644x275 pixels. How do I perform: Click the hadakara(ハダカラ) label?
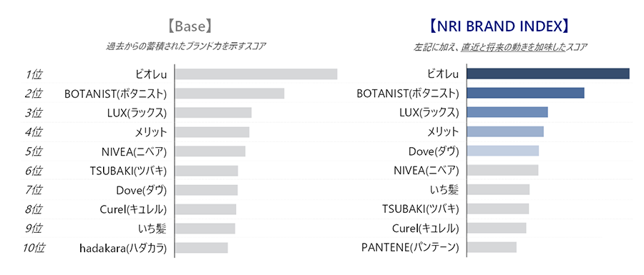123,249
